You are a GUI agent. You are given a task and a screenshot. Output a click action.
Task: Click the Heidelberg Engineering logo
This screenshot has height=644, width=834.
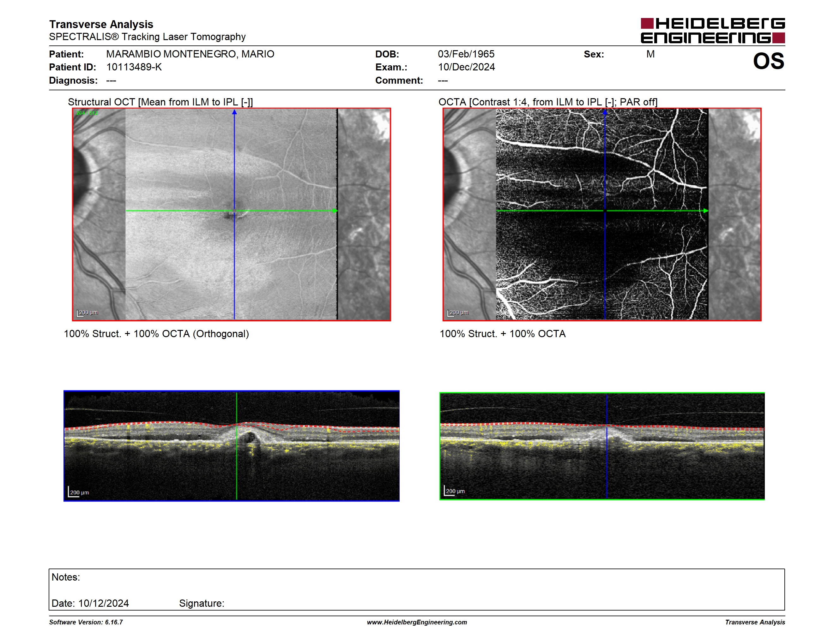pyautogui.click(x=713, y=31)
